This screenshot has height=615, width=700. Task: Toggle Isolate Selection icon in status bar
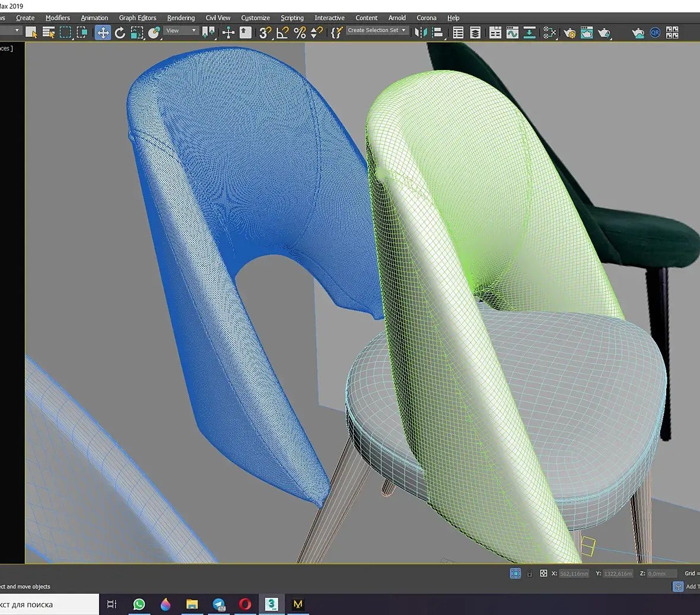[515, 573]
